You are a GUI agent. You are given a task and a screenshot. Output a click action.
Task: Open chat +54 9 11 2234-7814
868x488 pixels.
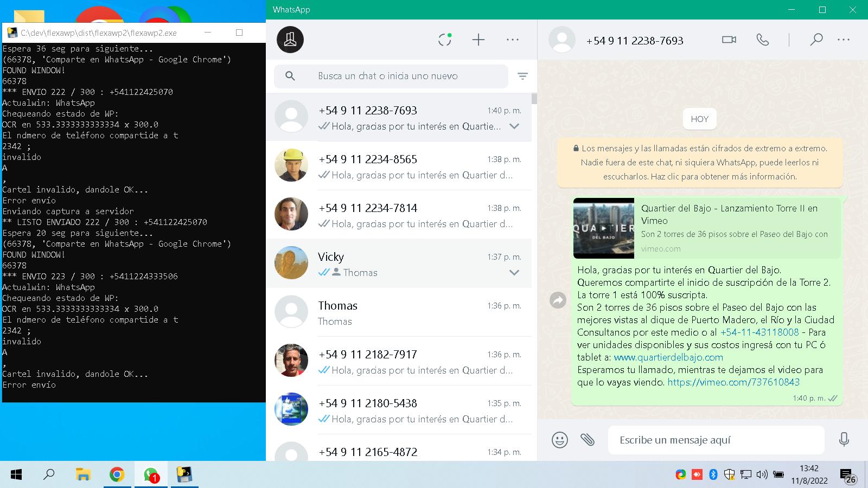click(x=399, y=215)
